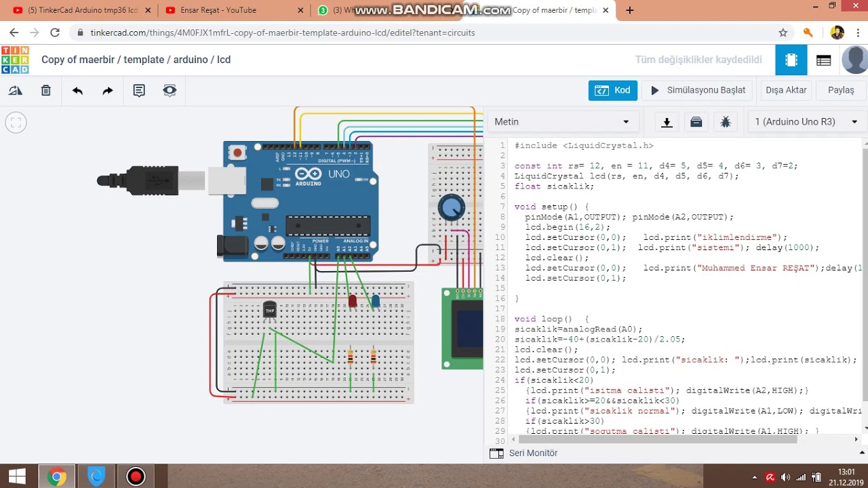
Task: Go back in the browser
Action: [x=14, y=33]
